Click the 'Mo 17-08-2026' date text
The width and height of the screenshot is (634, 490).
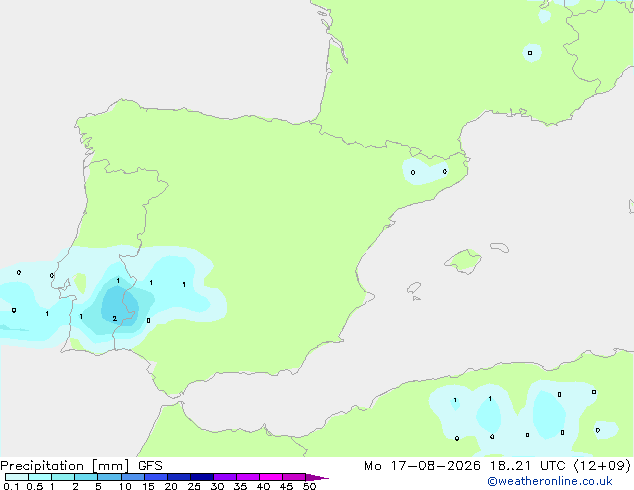422,466
